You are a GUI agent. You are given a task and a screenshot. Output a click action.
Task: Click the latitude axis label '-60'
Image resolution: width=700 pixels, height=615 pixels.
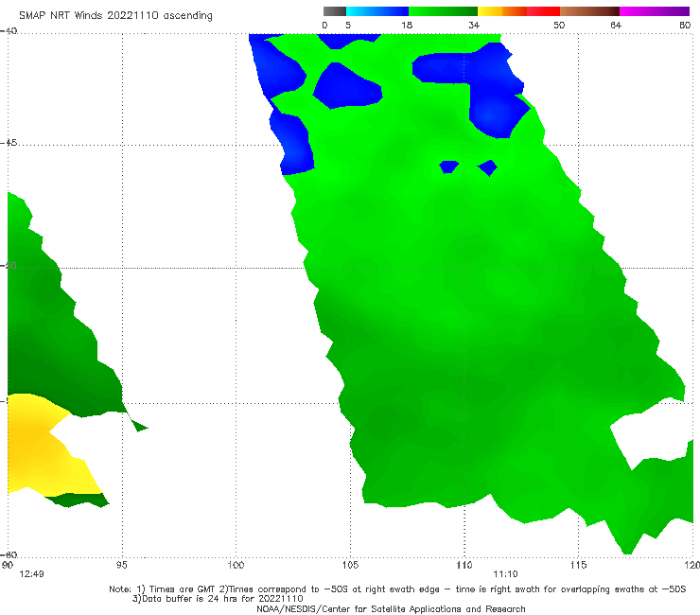[x=9, y=554]
